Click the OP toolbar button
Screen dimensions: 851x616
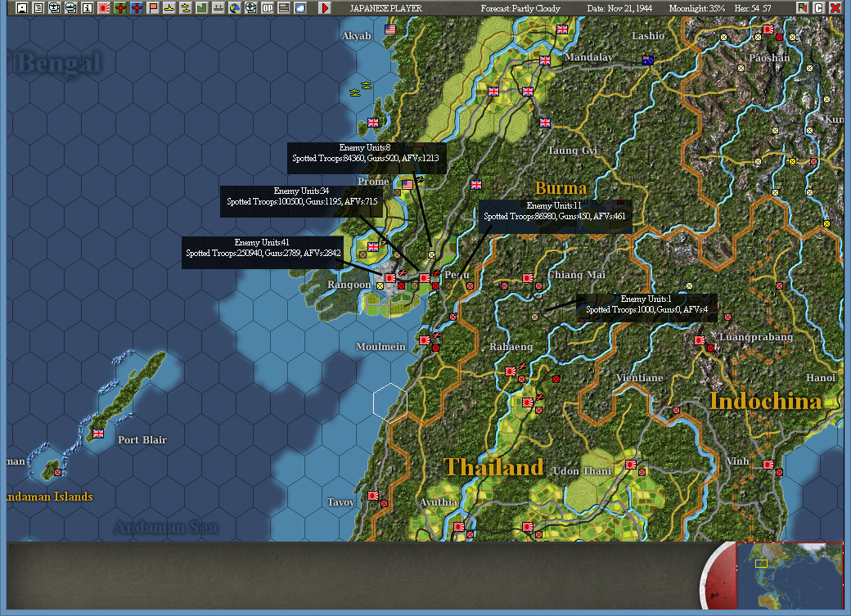(x=268, y=7)
